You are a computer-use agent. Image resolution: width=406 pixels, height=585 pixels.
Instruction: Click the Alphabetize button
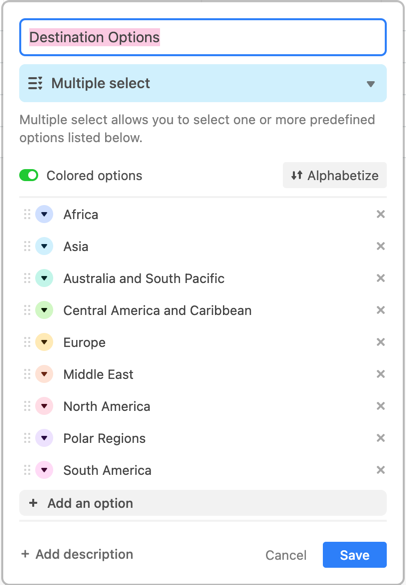point(334,175)
